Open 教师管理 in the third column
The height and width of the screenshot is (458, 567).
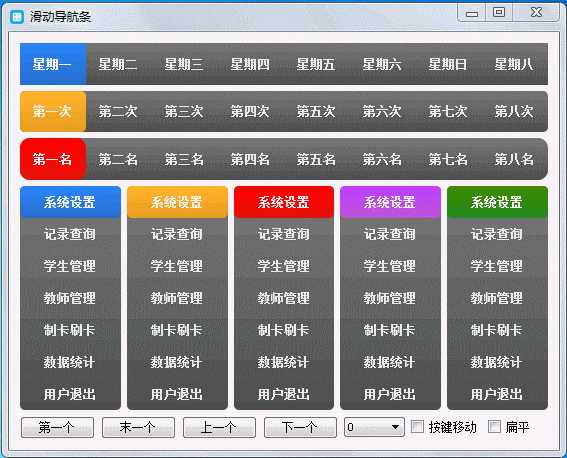coord(284,298)
